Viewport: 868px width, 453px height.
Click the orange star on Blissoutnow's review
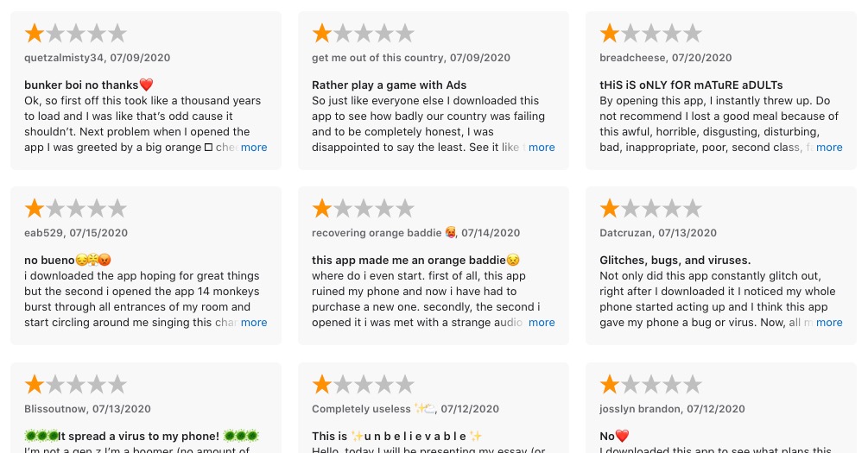(35, 384)
